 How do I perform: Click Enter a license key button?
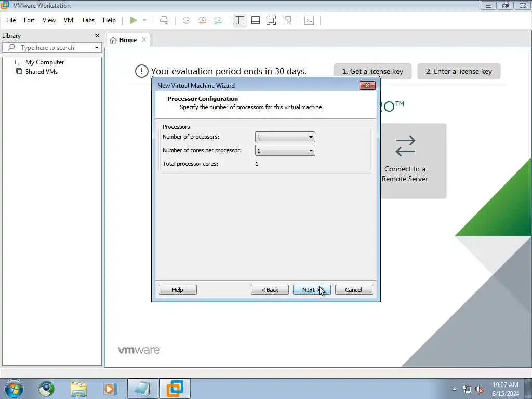(x=459, y=71)
